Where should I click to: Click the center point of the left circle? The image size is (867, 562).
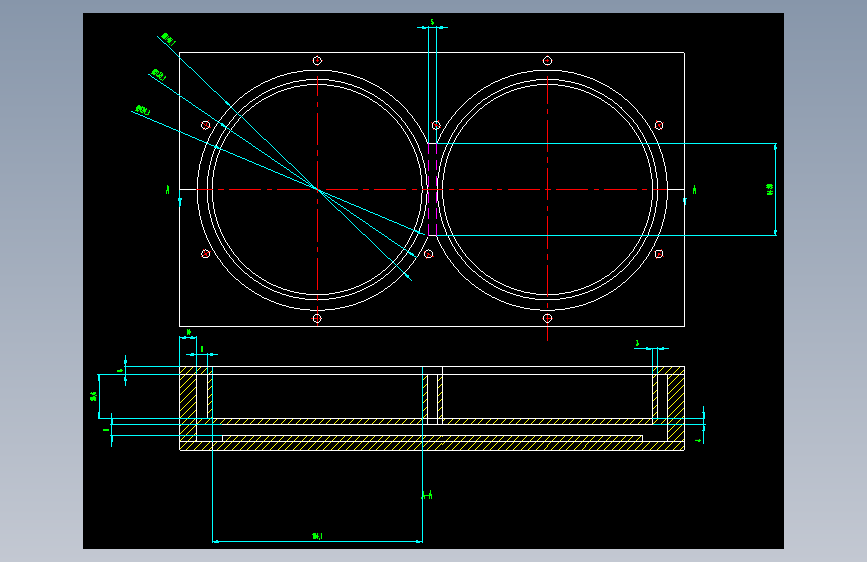(x=317, y=189)
